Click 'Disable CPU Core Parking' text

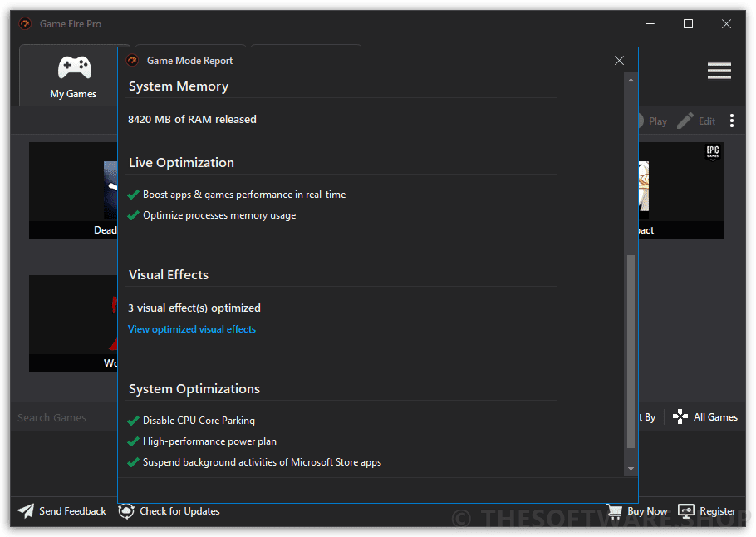coord(199,421)
